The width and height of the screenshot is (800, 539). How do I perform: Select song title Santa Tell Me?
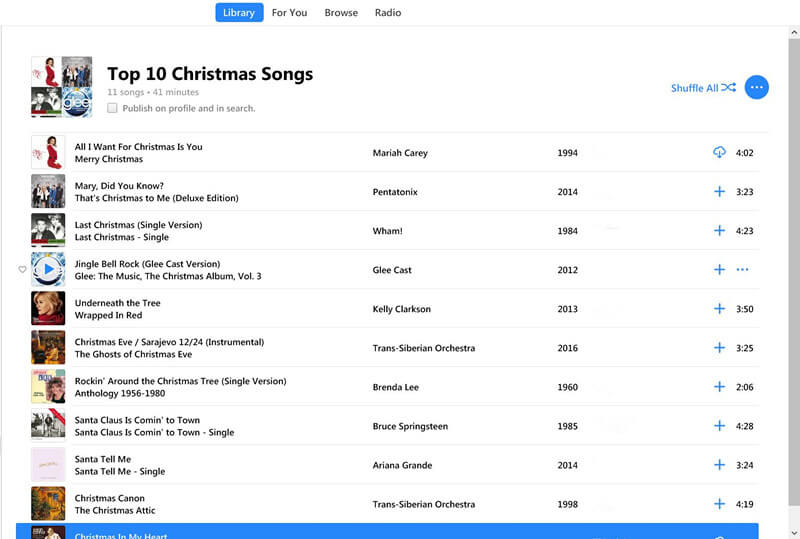coord(103,459)
